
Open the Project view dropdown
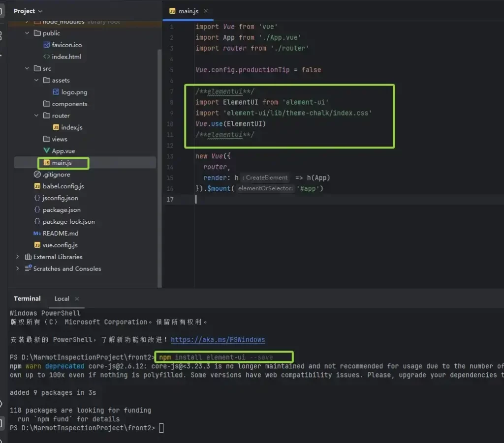coord(28,11)
